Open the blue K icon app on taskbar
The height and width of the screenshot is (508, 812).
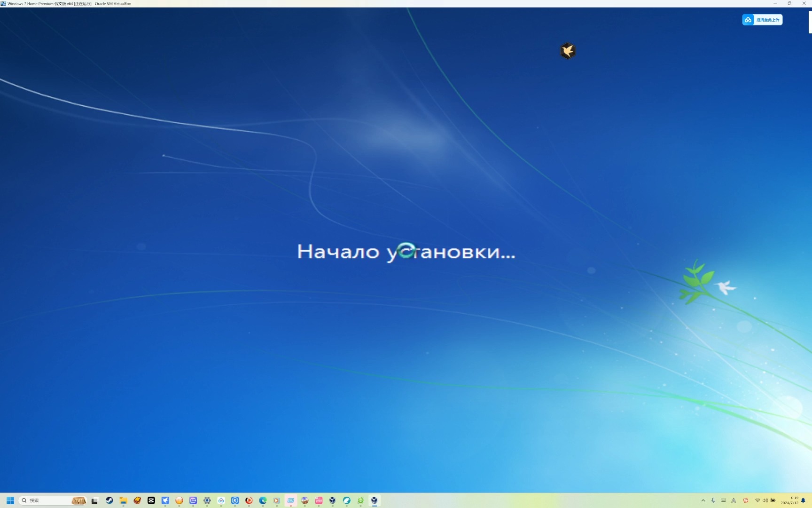pos(235,500)
